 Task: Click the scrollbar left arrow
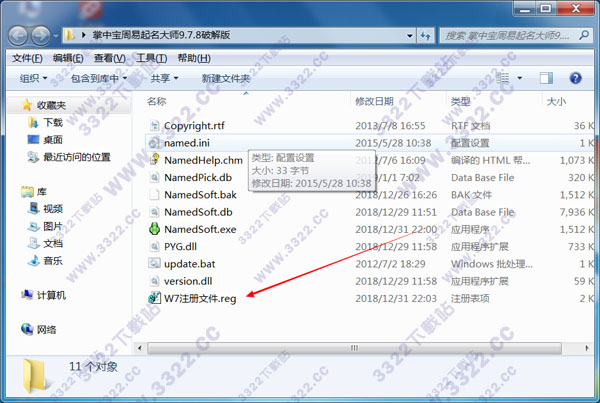click(x=140, y=348)
